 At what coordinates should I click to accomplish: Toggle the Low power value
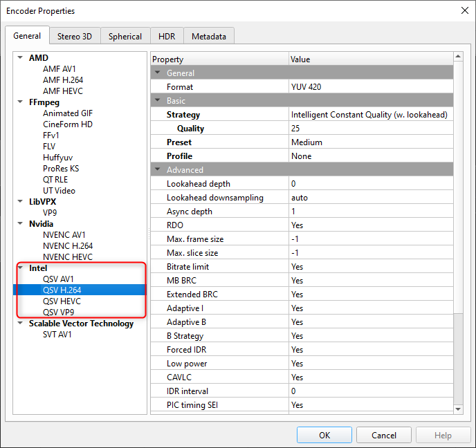coord(370,364)
